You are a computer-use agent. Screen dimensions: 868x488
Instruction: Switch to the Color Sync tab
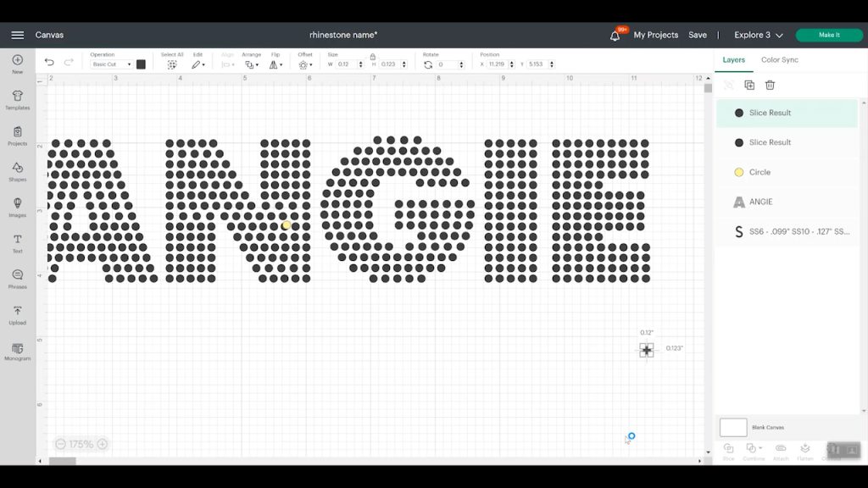tap(780, 60)
